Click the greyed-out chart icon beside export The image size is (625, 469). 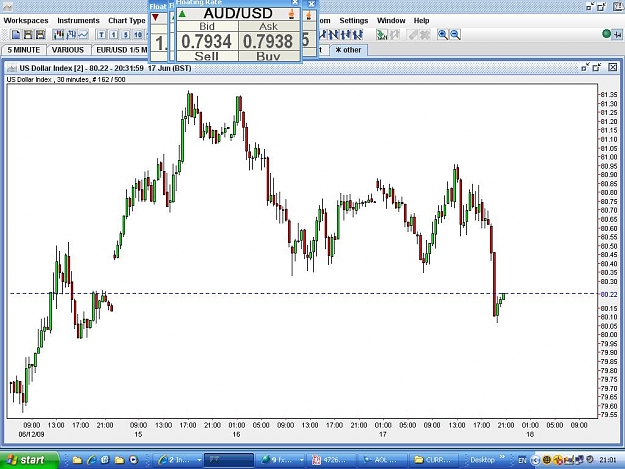[x=394, y=35]
